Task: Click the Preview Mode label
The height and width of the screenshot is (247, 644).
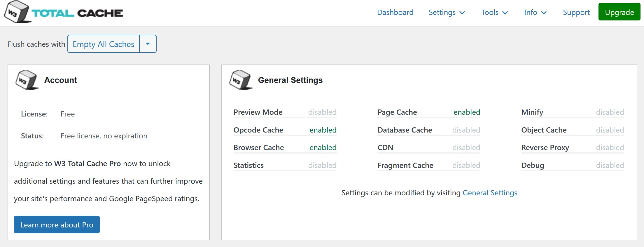Action: coord(258,112)
